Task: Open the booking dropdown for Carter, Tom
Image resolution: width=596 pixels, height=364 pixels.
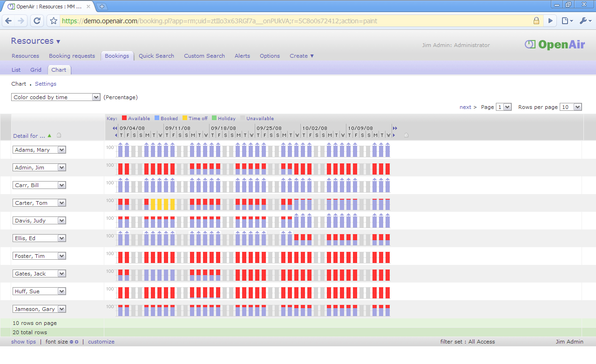Action: point(61,202)
